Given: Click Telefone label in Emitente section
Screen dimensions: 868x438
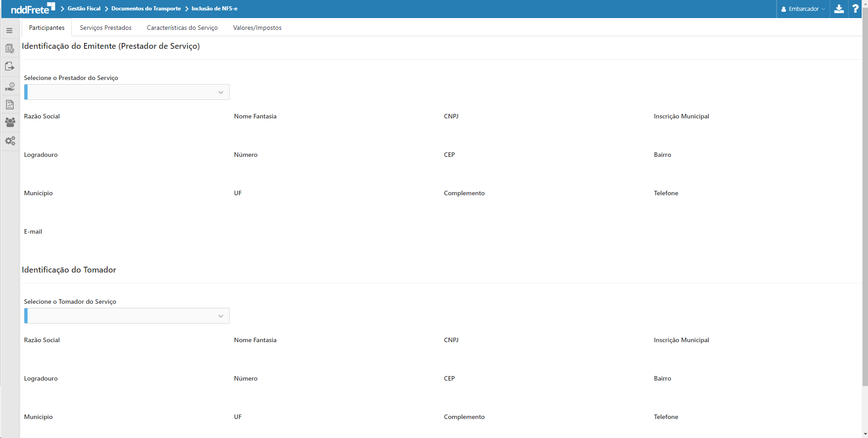Looking at the screenshot, I should point(666,193).
